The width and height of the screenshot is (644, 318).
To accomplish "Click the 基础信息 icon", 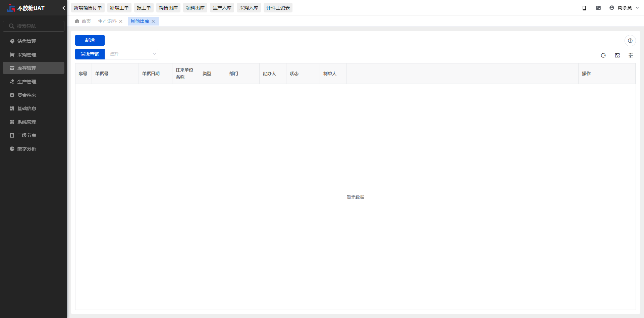I will (12, 108).
